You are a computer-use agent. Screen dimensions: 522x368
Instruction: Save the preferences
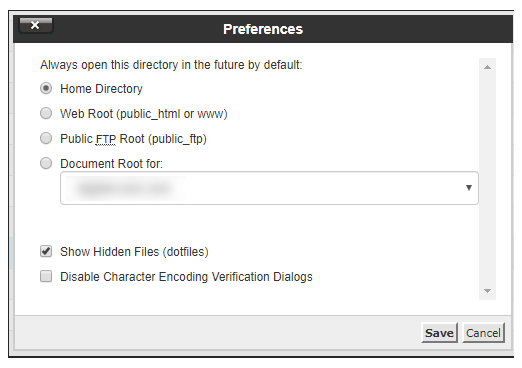(x=439, y=333)
